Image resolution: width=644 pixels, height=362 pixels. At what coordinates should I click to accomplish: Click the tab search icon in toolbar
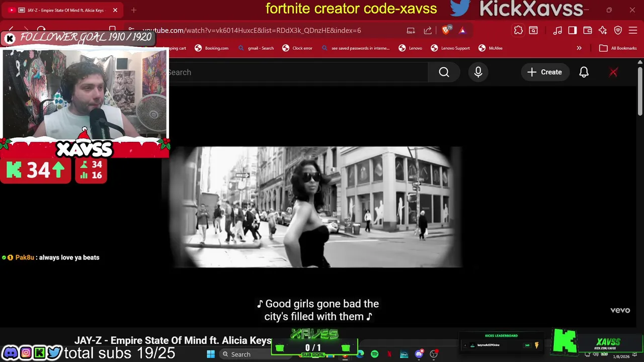pyautogui.click(x=533, y=30)
